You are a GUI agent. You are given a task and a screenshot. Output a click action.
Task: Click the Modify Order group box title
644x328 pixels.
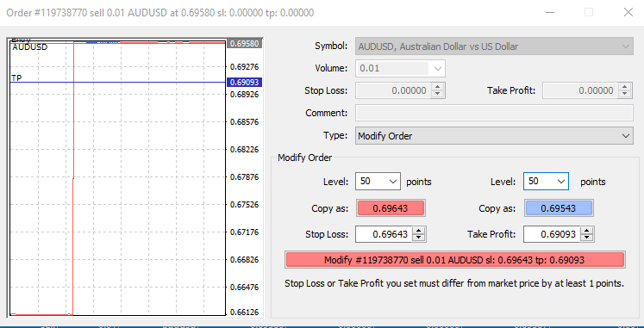(304, 158)
